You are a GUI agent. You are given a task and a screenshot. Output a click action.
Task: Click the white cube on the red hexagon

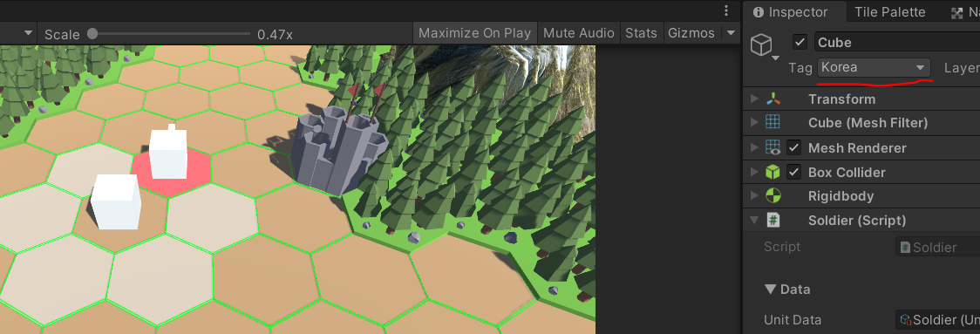[169, 152]
